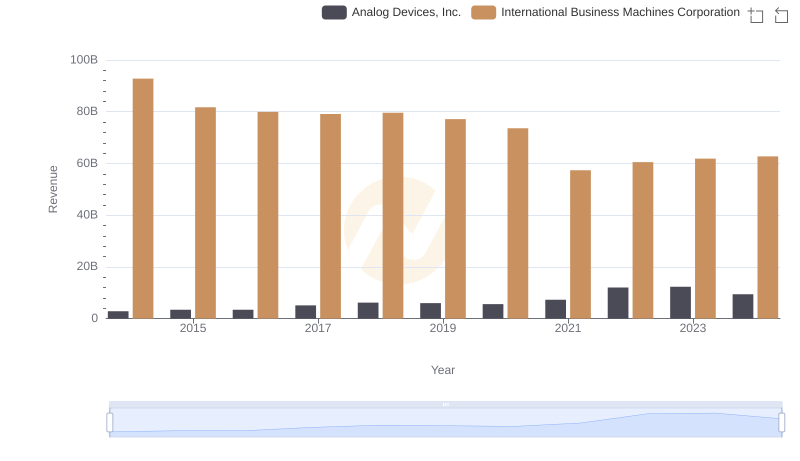Image resolution: width=800 pixels, height=461 pixels.
Task: Click the zoom reset icon
Action: [x=781, y=15]
